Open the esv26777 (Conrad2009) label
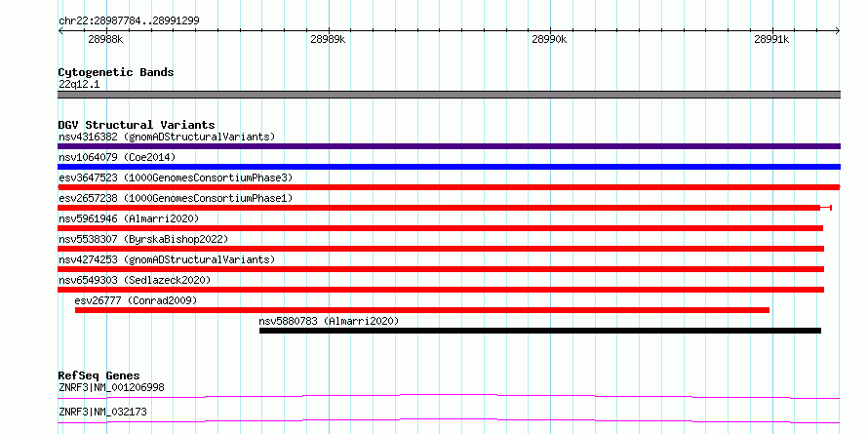This screenshot has height=434, width=868. (136, 300)
